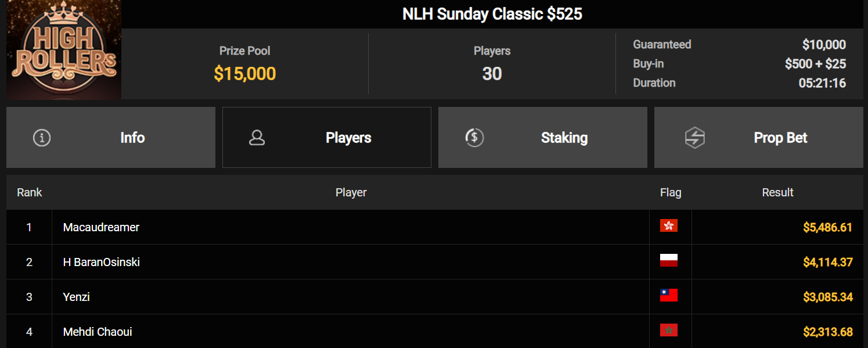
Task: Click the Morocco flag for Mehdi Chaoui
Action: tap(669, 331)
